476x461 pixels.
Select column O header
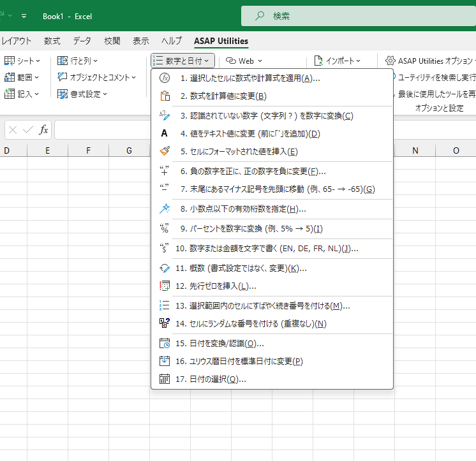456,150
